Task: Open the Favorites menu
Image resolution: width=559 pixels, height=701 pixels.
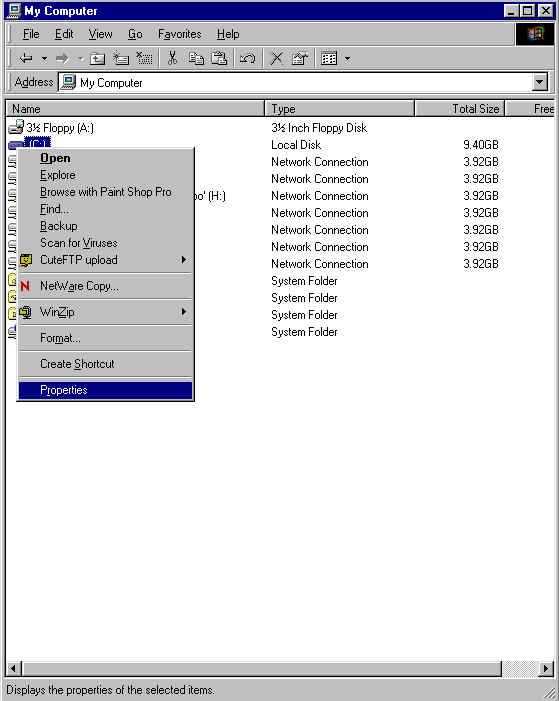Action: point(180,34)
